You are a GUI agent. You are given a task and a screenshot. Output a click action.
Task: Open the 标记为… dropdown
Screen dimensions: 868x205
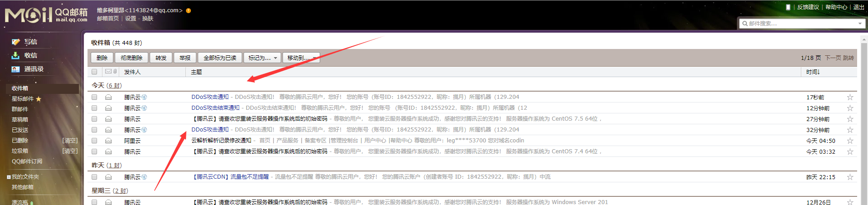[x=262, y=58]
